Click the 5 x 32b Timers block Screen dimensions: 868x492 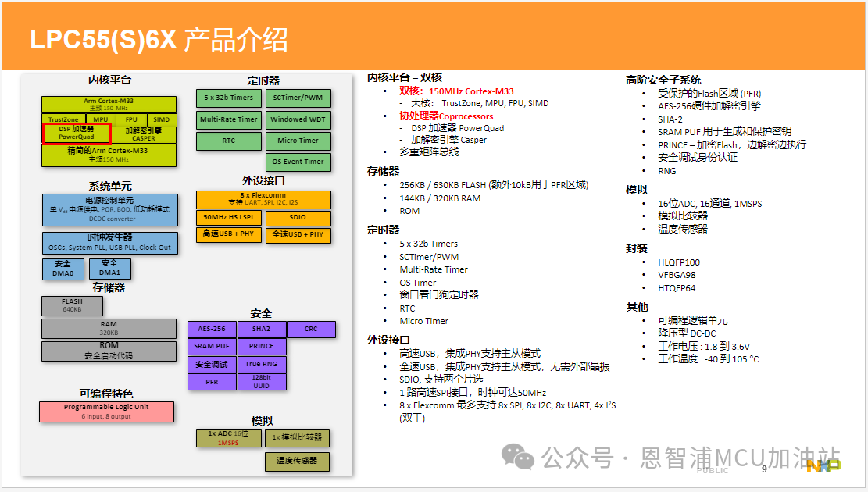[229, 98]
